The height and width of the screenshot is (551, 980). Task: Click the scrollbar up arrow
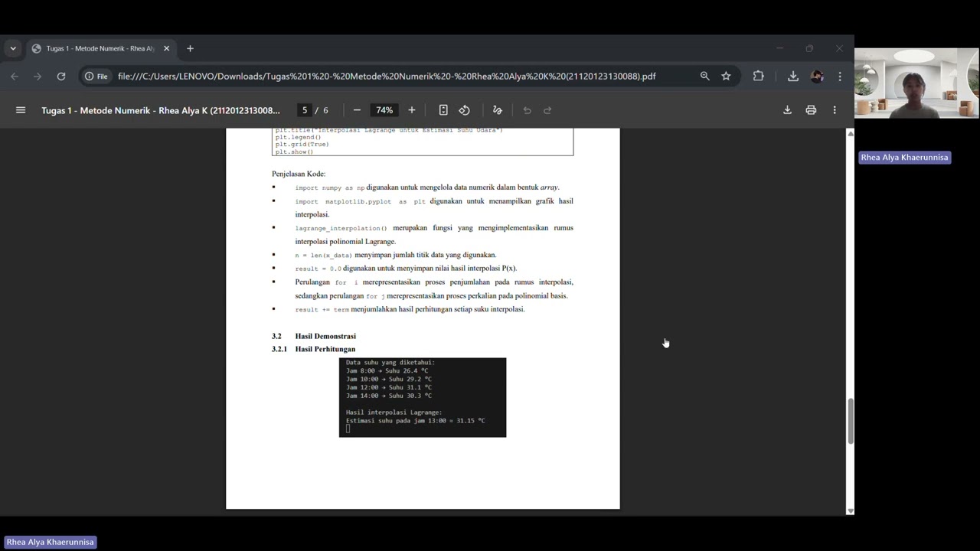point(850,134)
